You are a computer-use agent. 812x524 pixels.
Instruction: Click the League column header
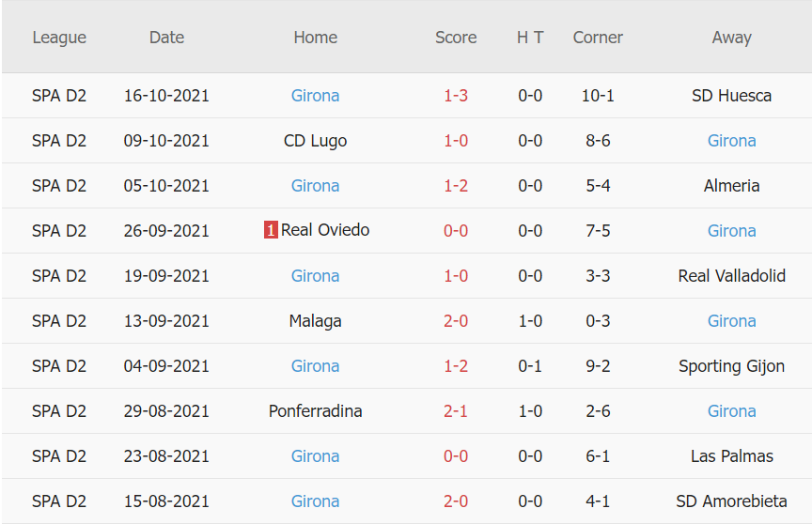point(59,38)
